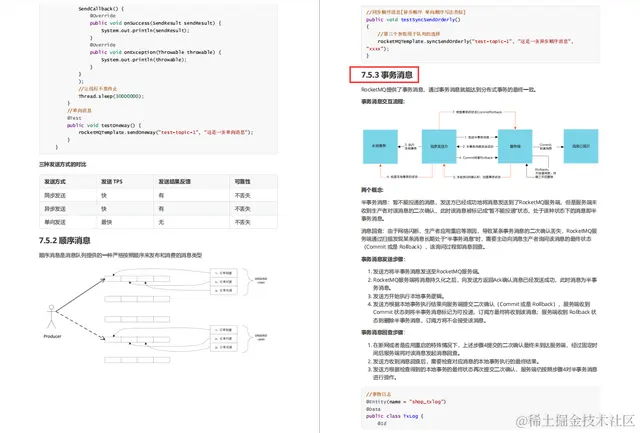The image size is (640, 433).
Task: Click the leftmost blue box in flow diagram
Action: (x=380, y=147)
